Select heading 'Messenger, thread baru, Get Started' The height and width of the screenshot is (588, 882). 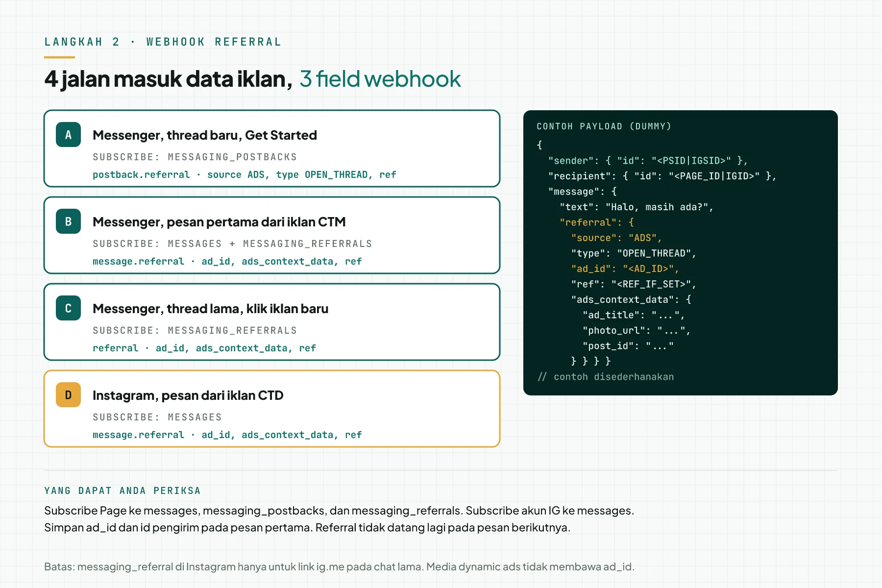[205, 135]
